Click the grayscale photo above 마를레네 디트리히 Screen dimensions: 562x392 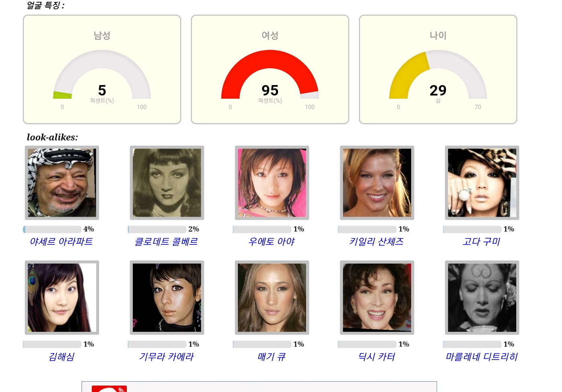(482, 298)
